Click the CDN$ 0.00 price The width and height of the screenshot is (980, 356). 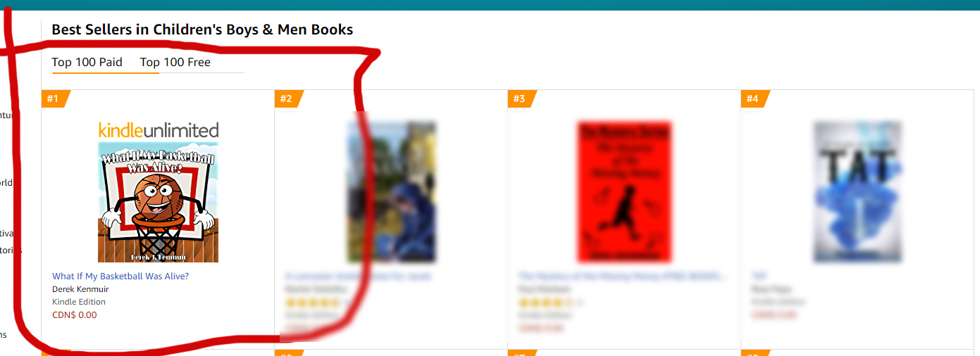pyautogui.click(x=75, y=314)
